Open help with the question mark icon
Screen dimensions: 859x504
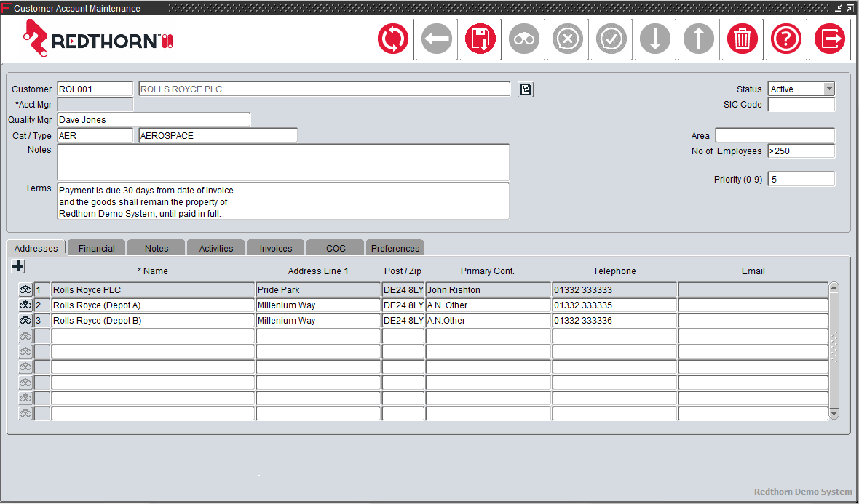785,39
